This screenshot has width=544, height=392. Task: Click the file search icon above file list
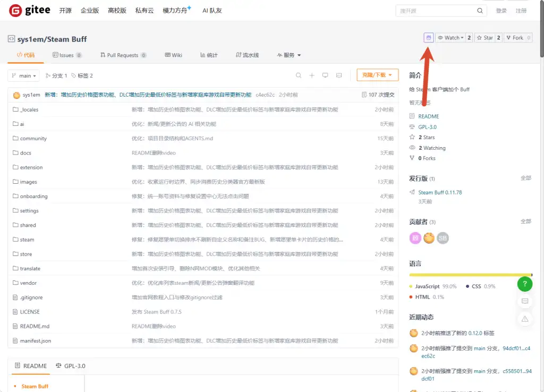(299, 75)
